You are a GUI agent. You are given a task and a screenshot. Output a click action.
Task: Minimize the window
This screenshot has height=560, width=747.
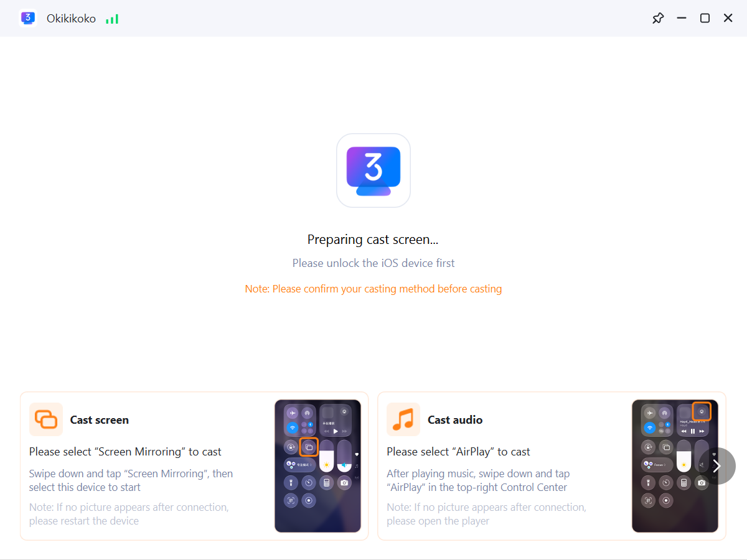point(682,18)
